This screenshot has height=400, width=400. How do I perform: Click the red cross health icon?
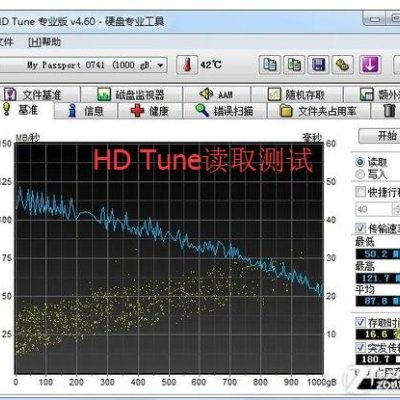pos(137,111)
